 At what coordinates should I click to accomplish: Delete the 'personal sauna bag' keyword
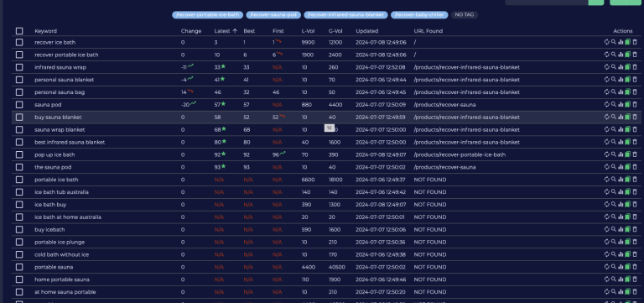coord(635,92)
